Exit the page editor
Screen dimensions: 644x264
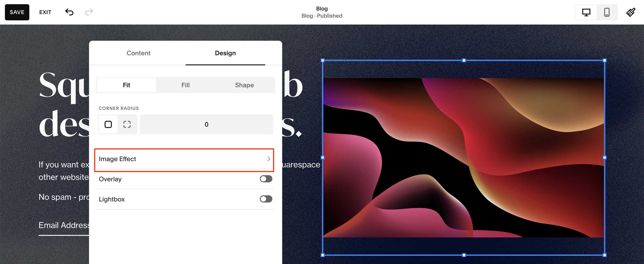click(x=45, y=12)
